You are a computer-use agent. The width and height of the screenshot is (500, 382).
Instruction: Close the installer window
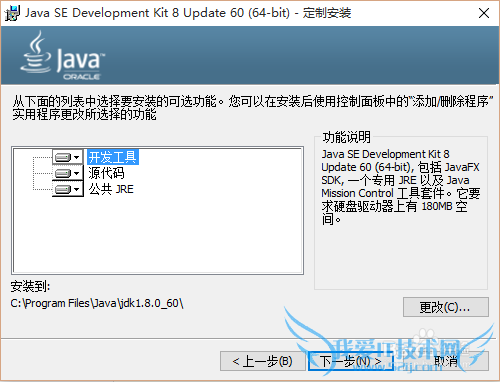[x=484, y=13]
